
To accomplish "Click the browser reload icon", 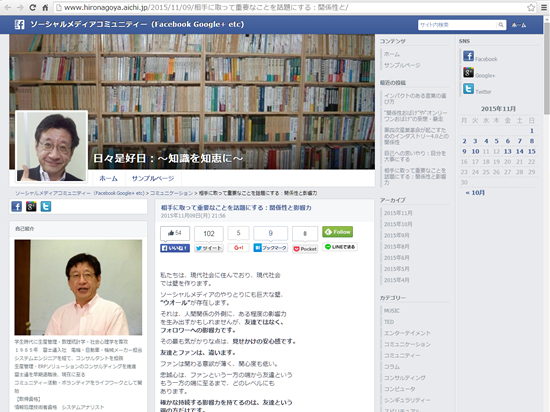I will coord(32,7).
